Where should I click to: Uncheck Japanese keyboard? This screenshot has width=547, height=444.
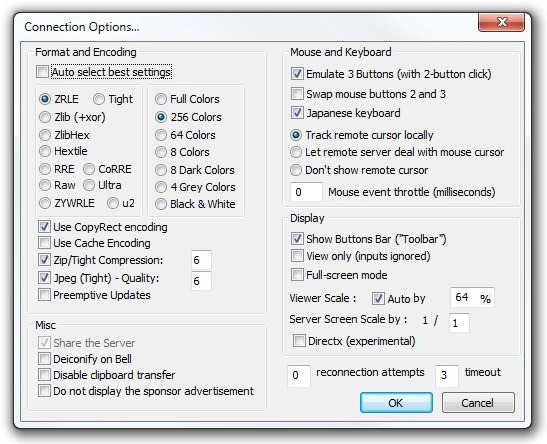297,113
